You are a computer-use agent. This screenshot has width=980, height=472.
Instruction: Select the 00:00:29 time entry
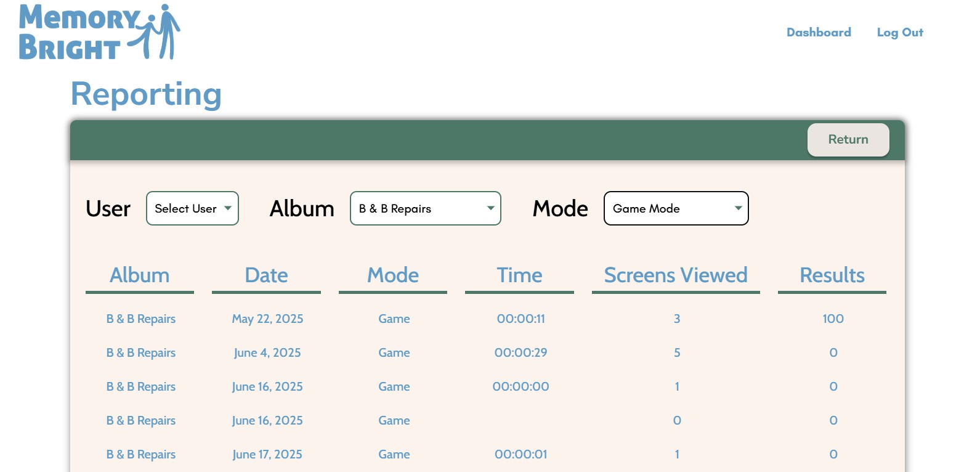pyautogui.click(x=520, y=352)
